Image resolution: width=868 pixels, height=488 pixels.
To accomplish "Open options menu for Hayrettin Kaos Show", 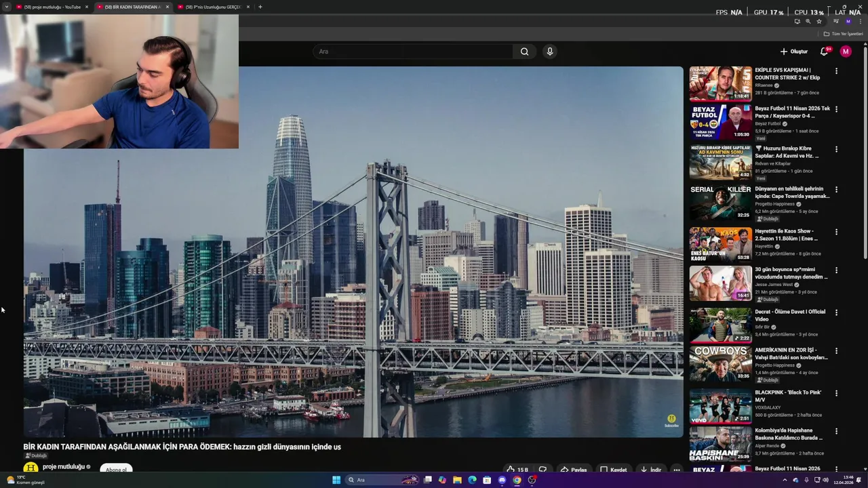I will pyautogui.click(x=836, y=232).
